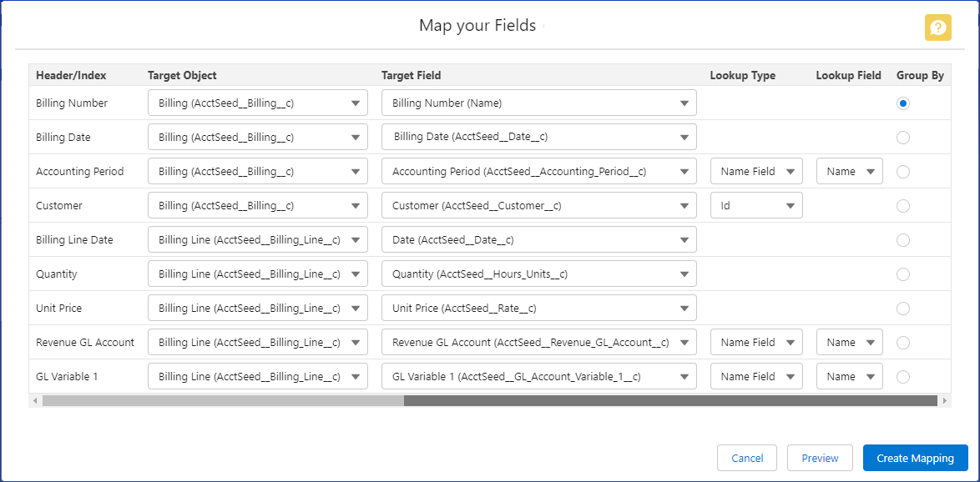
Task: Open the Lookup Field dropdown showing Name for Accounting Period
Action: tap(849, 171)
